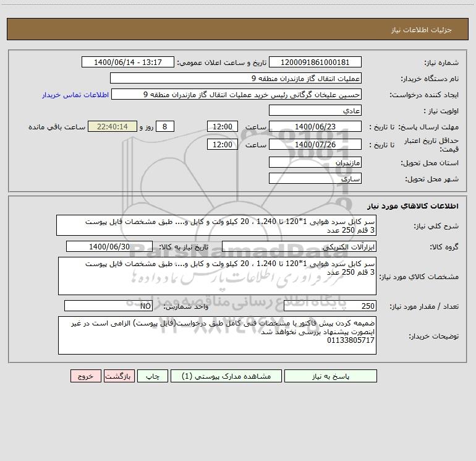Click the توضیحات خریدار label
This screenshot has width=476, height=461.
433,336
